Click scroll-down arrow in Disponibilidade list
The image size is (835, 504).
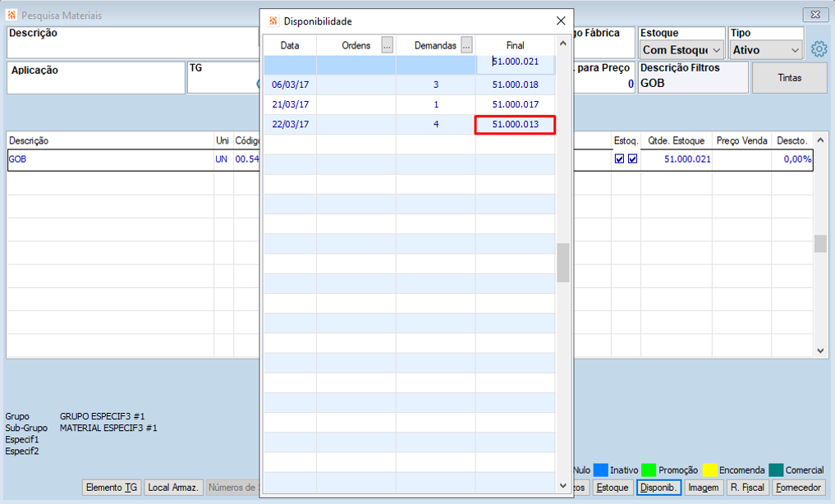click(563, 485)
